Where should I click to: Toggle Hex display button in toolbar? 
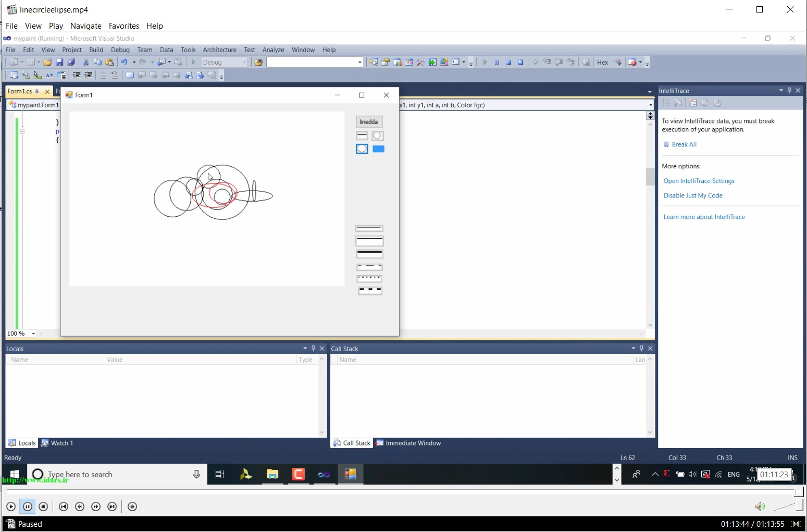(x=602, y=62)
